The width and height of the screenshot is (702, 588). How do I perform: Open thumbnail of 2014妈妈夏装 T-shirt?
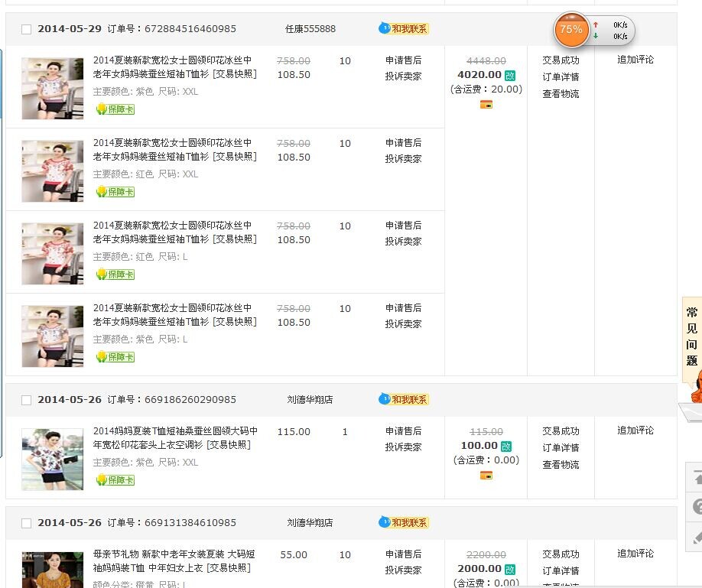pos(53,459)
